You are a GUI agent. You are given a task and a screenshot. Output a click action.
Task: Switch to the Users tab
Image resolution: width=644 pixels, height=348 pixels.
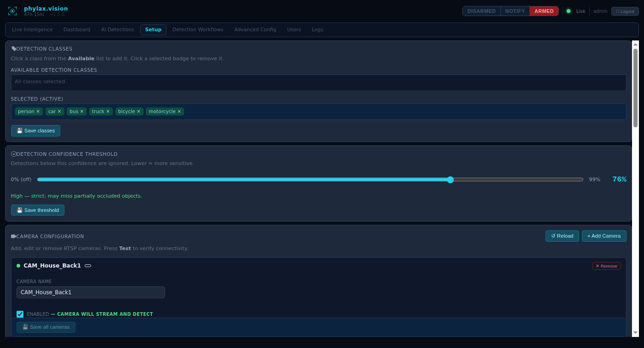tap(294, 30)
